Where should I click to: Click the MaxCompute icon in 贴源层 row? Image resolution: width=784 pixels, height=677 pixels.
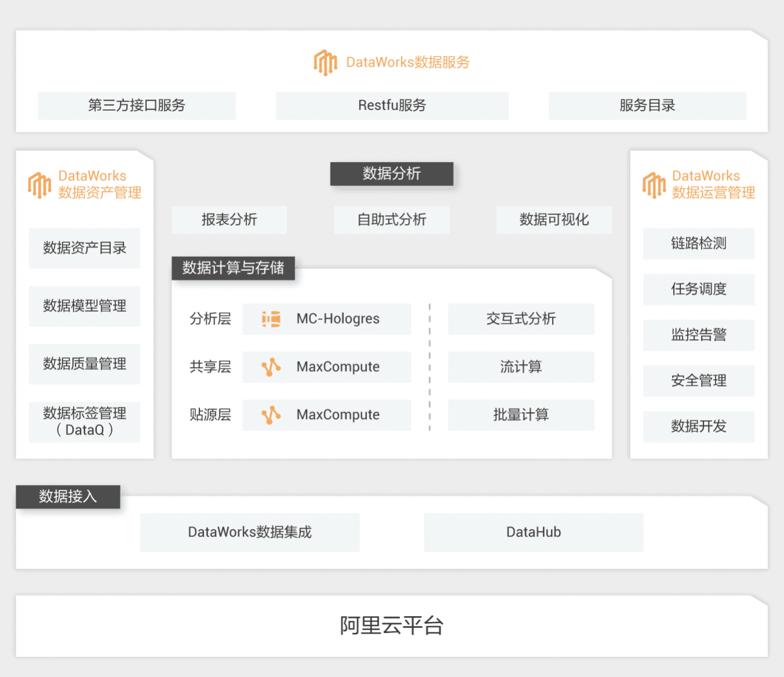[271, 415]
